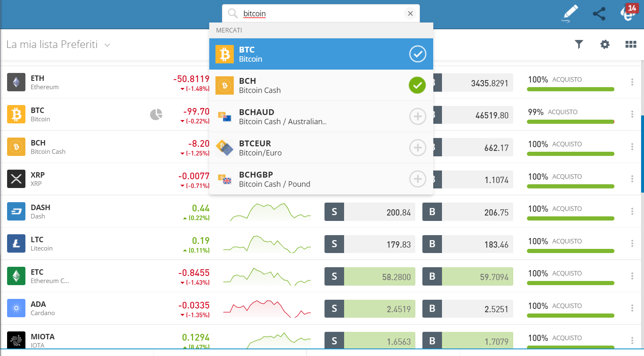
Task: Click the Bitcoin Cash logo in watchlist
Action: (16, 147)
